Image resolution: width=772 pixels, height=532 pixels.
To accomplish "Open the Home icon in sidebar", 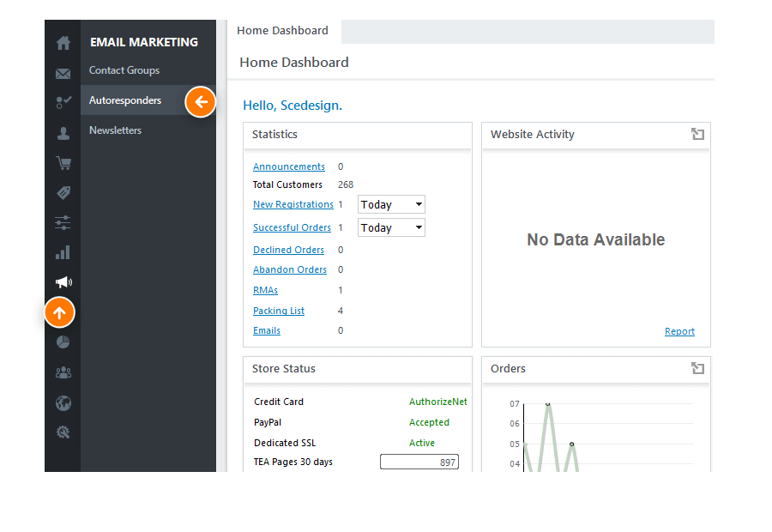I will pyautogui.click(x=63, y=44).
